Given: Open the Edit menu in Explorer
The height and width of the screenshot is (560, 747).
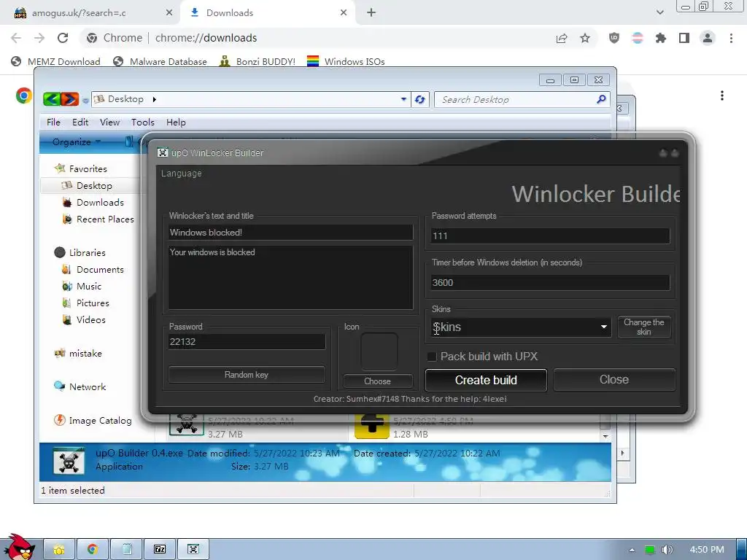Looking at the screenshot, I should coord(80,122).
